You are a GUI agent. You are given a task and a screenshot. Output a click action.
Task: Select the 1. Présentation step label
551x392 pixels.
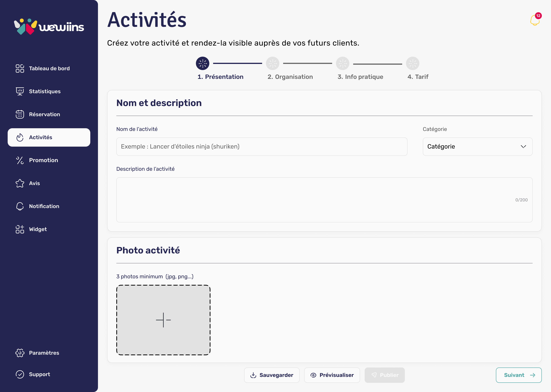tap(220, 77)
